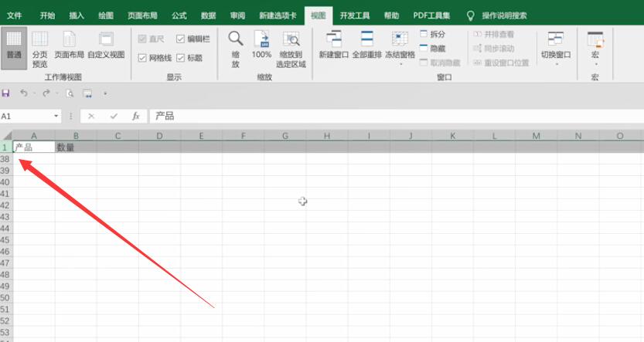Click Undo arrow in quick access toolbar
This screenshot has width=644, height=342.
(24, 93)
